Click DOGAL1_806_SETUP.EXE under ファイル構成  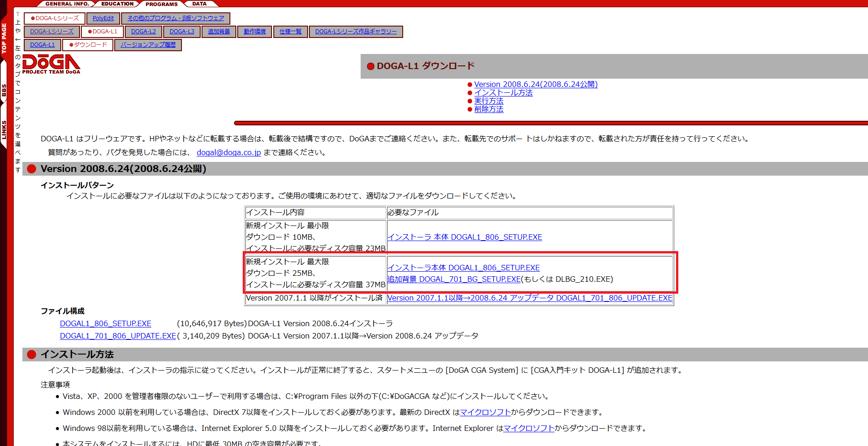(x=106, y=323)
